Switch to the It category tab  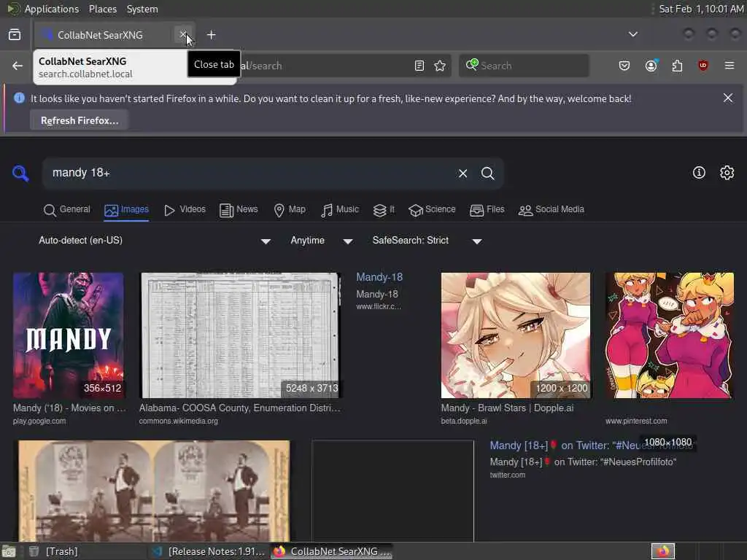[x=384, y=209]
